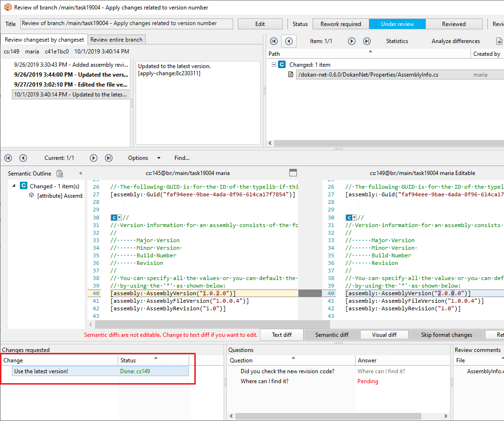Image resolution: width=504 pixels, height=421 pixels.
Task: Keep status on Under review
Action: pyautogui.click(x=397, y=23)
